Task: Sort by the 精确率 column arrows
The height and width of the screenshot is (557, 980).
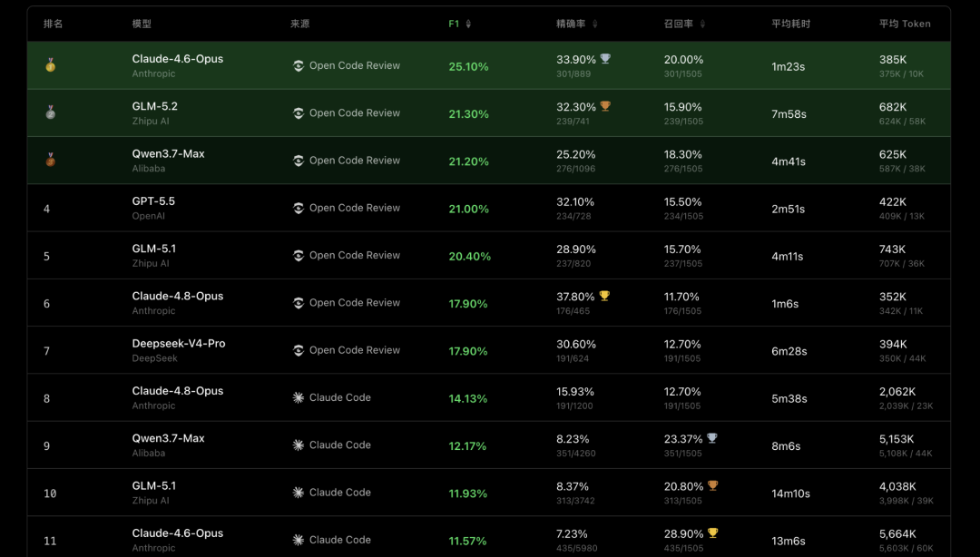Action: [x=595, y=24]
